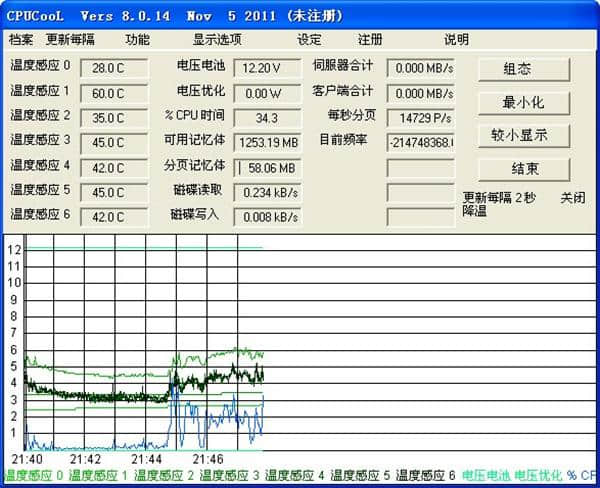The image size is (600, 488).
Task: Click the 组态 configuration button
Action: (524, 69)
